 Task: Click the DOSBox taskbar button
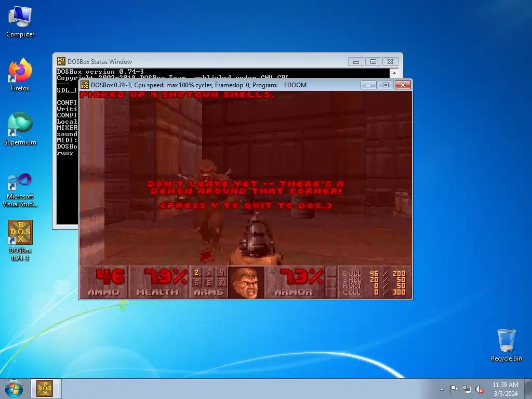point(45,389)
